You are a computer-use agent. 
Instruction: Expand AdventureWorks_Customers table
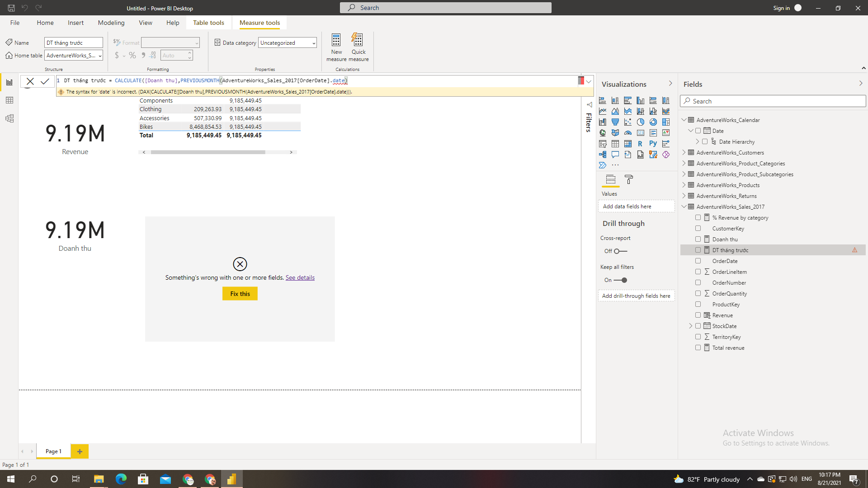684,152
